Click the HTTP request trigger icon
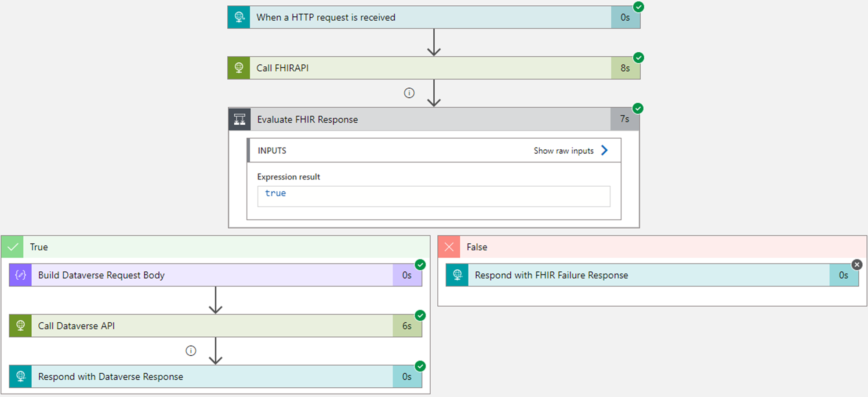The height and width of the screenshot is (397, 868). tap(239, 18)
